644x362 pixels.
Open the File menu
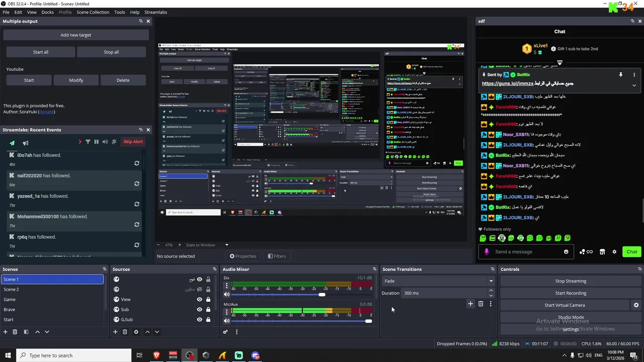(6, 12)
